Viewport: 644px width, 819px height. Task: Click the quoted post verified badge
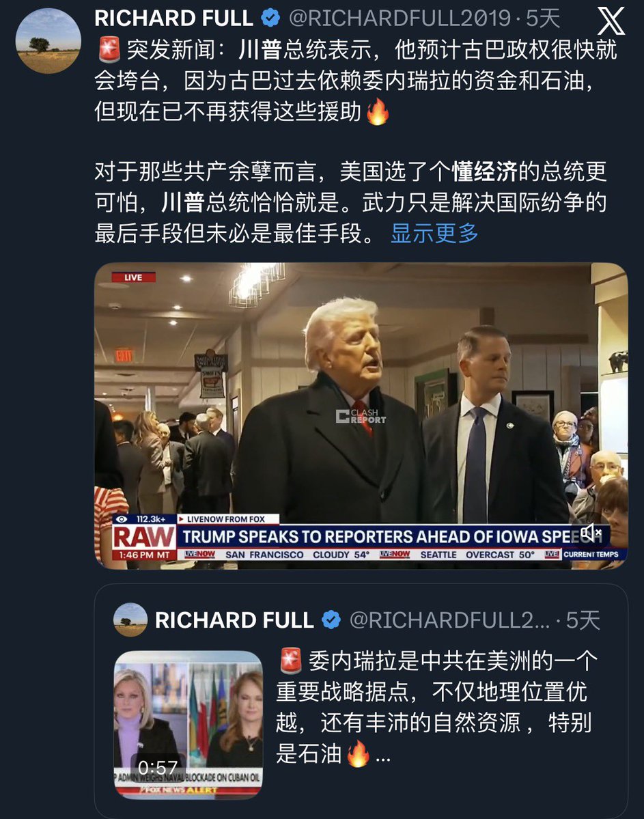[x=331, y=620]
